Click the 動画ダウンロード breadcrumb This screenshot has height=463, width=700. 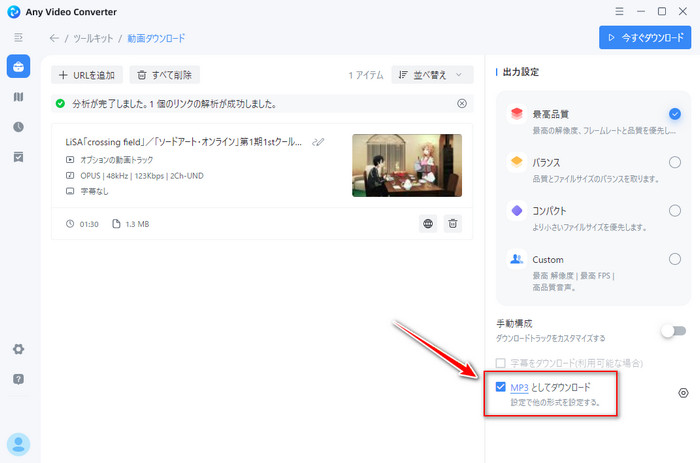point(156,38)
